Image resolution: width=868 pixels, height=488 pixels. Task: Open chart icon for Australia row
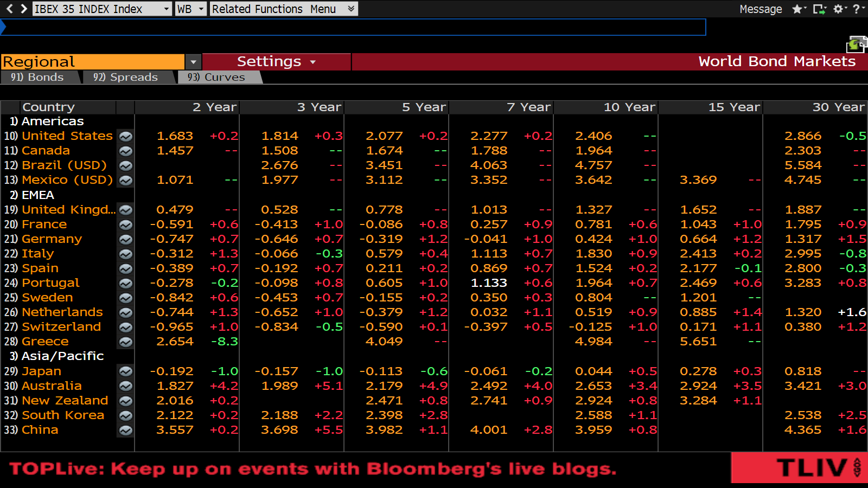(x=125, y=386)
